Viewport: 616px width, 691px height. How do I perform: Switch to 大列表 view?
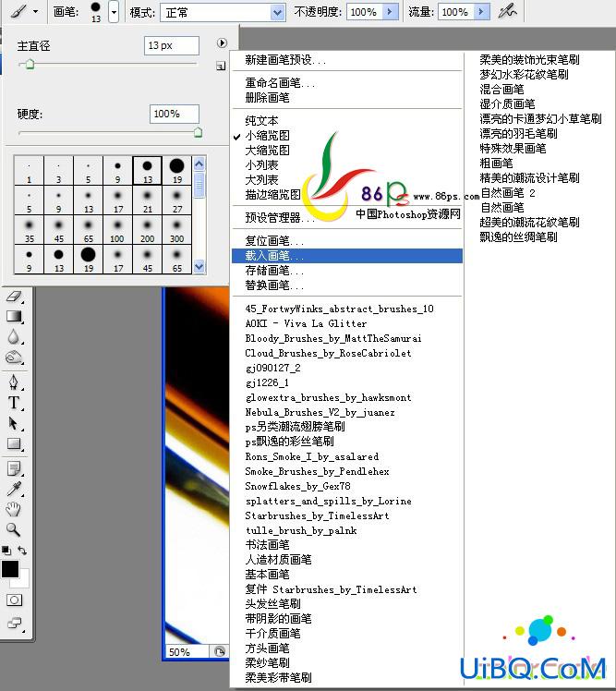261,180
